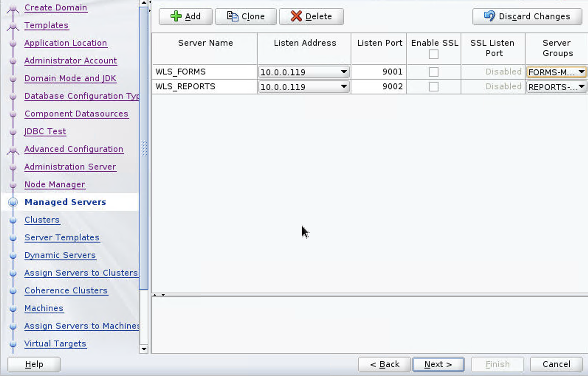Enable SSL for WLS_REPORTS server
The width and height of the screenshot is (588, 376).
pyautogui.click(x=433, y=87)
